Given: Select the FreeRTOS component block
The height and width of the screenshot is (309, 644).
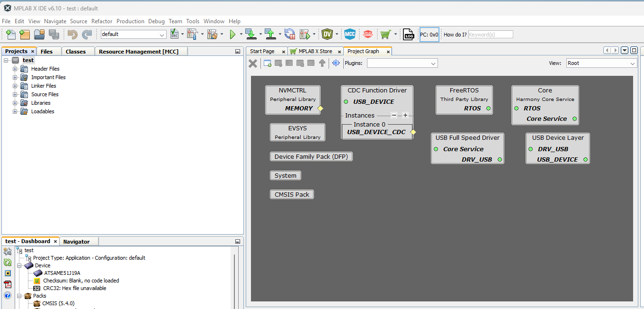Looking at the screenshot, I should [x=464, y=100].
